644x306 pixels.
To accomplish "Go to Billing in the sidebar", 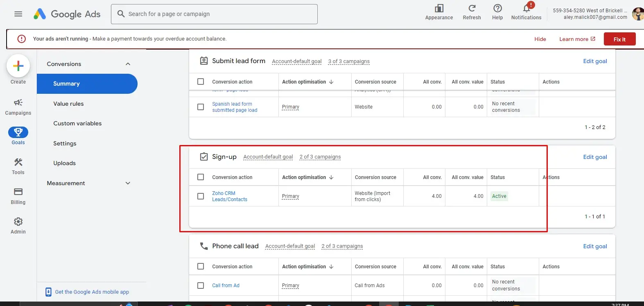I will pyautogui.click(x=18, y=196).
